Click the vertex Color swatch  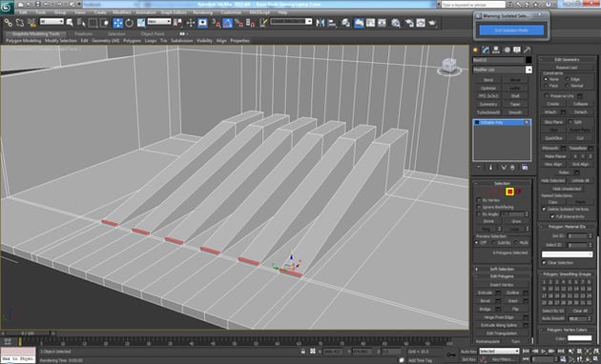[x=580, y=338]
